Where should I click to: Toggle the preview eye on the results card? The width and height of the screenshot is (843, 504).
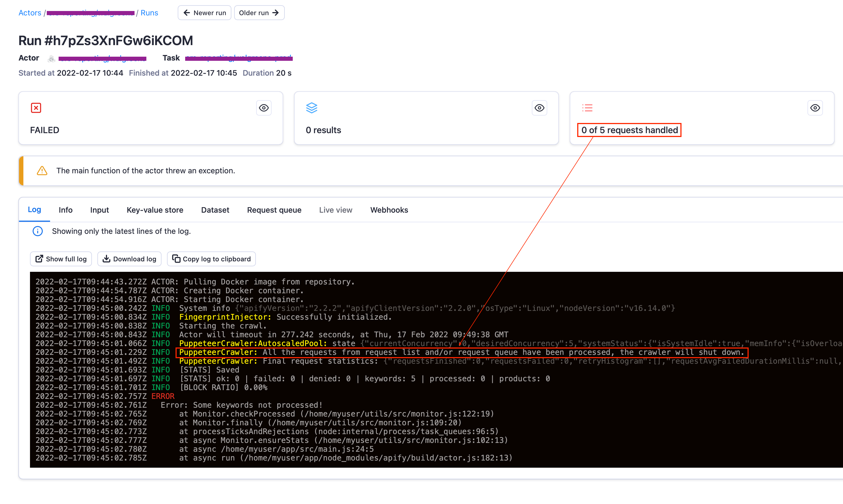tap(539, 108)
